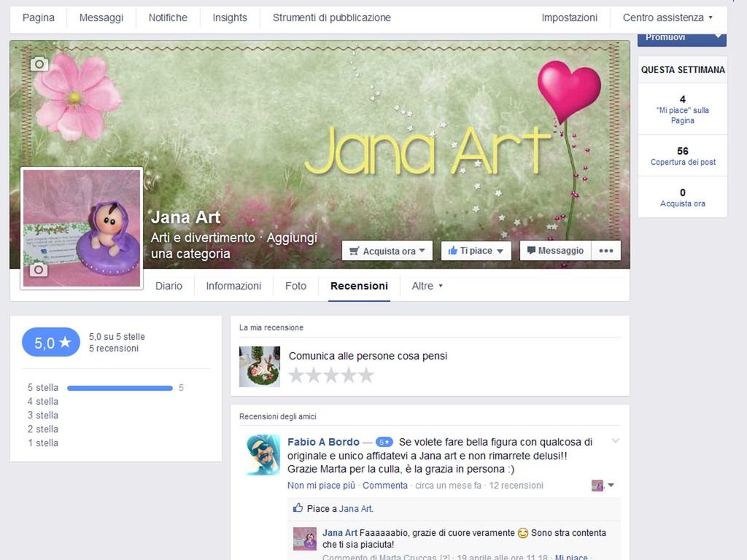Click Jana Art name in the comment reply

click(340, 533)
